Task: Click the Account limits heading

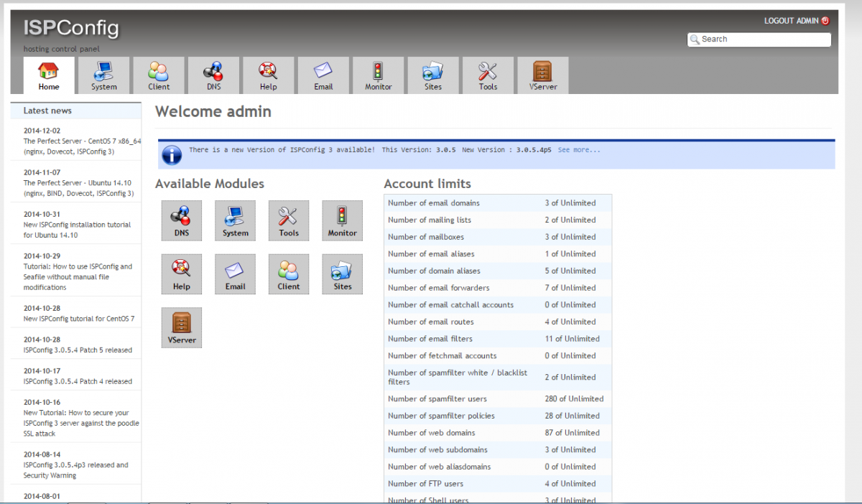Action: [427, 184]
